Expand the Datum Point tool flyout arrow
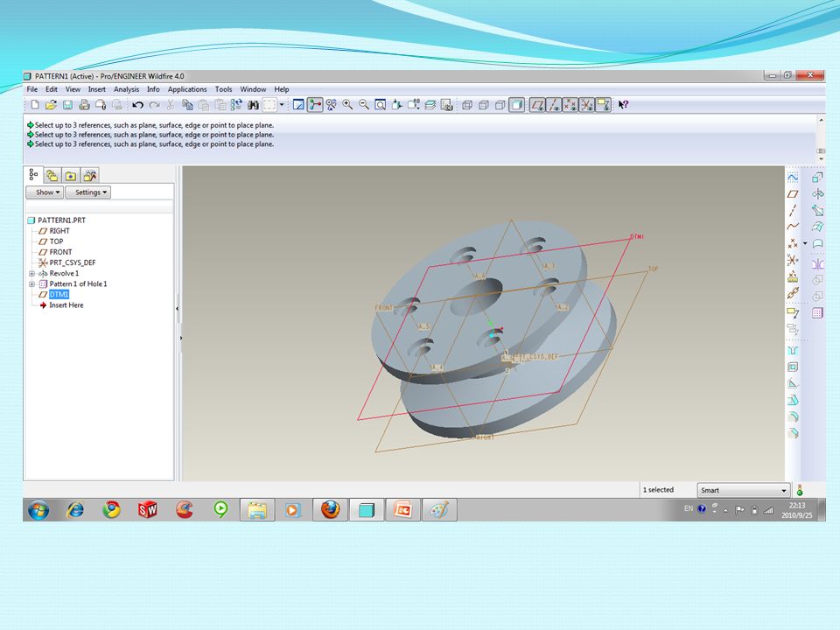 (x=805, y=244)
